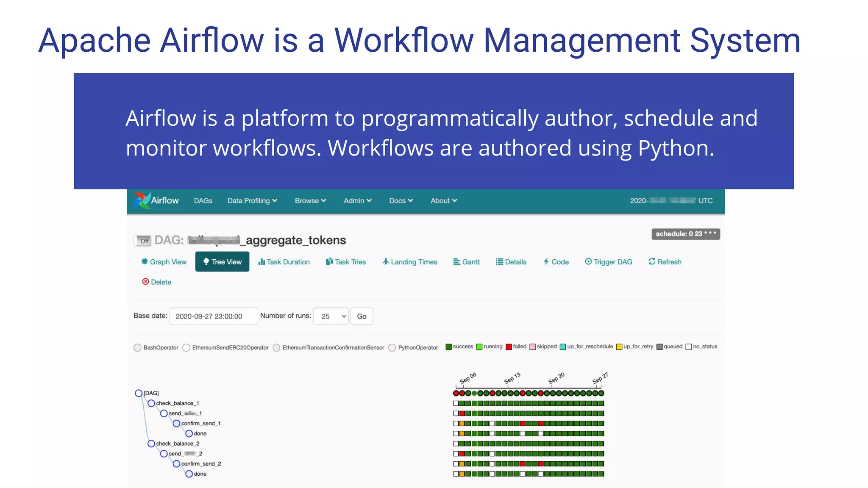Screen dimensions: 868x488
Task: Click the aggregate_tokens DAG title
Action: click(267, 240)
